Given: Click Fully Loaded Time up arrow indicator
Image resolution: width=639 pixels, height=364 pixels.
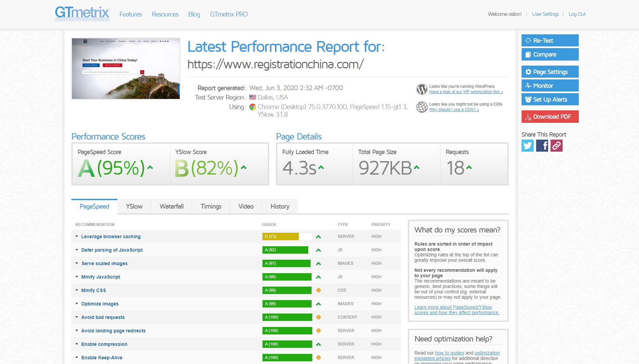Looking at the screenshot, I should click(321, 167).
